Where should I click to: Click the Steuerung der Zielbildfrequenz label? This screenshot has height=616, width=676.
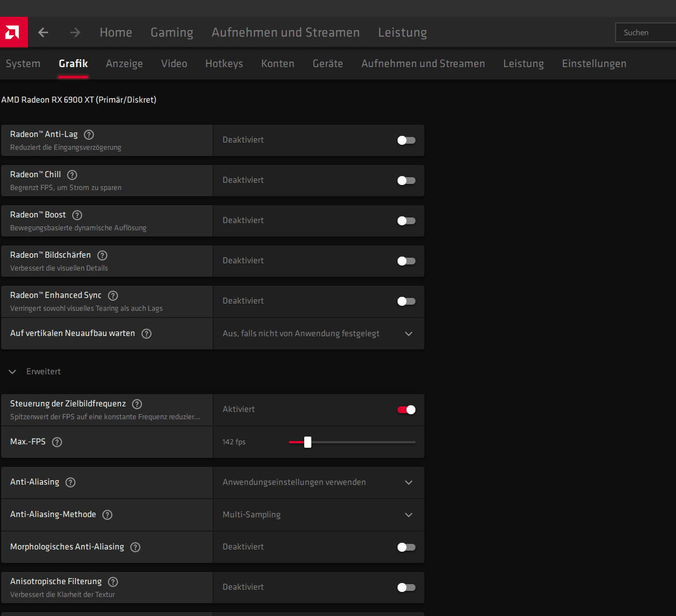(x=68, y=404)
